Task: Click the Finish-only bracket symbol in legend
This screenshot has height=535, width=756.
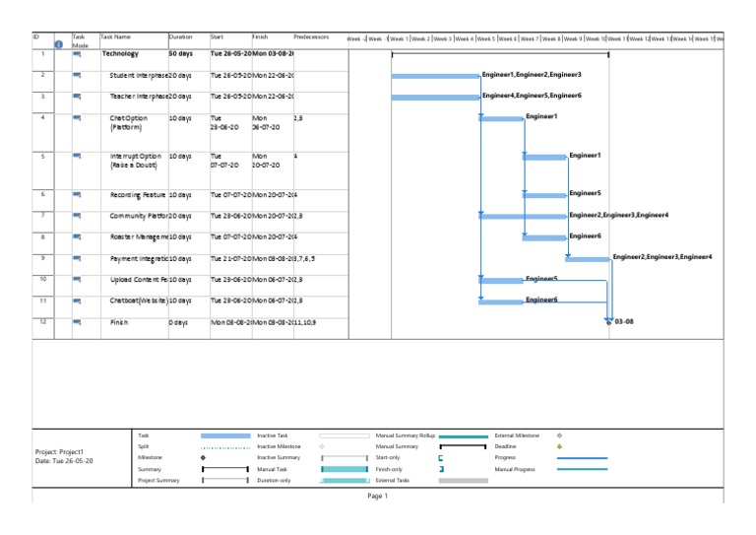Action: tap(441, 469)
